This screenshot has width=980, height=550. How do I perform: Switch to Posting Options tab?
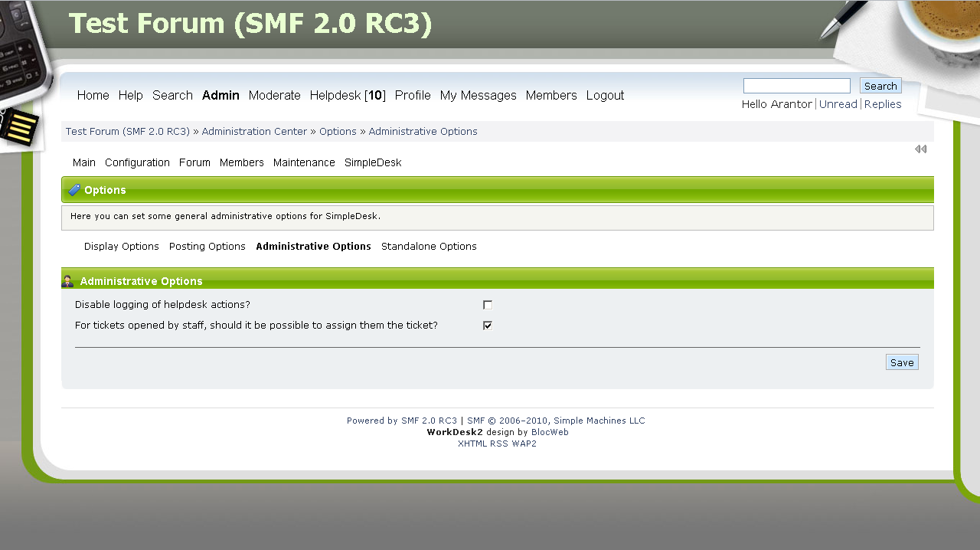pyautogui.click(x=207, y=247)
